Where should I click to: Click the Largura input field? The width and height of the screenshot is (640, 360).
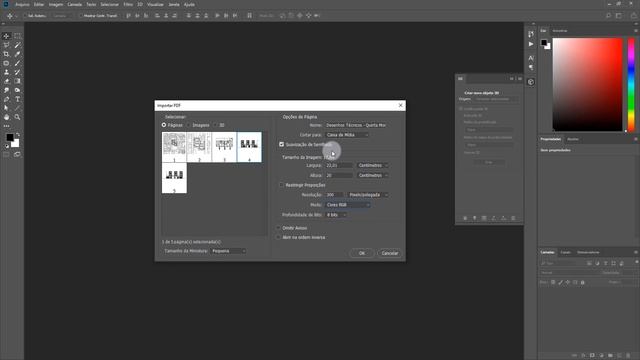(x=339, y=165)
